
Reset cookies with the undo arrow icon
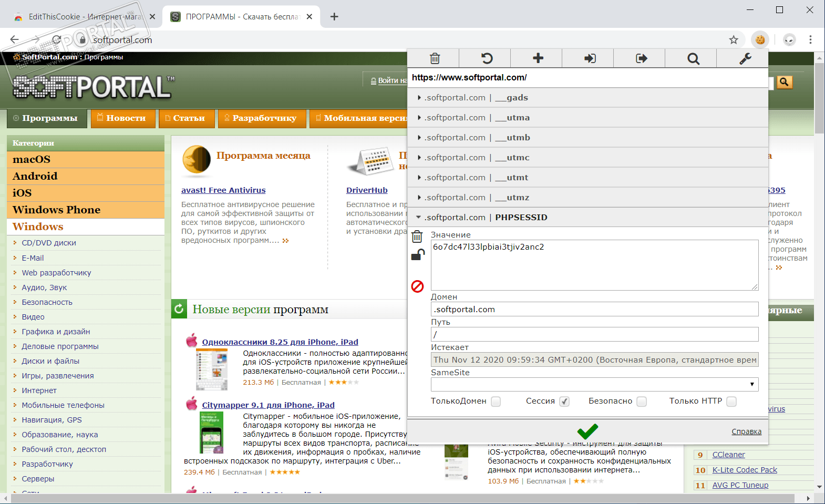[x=487, y=58]
